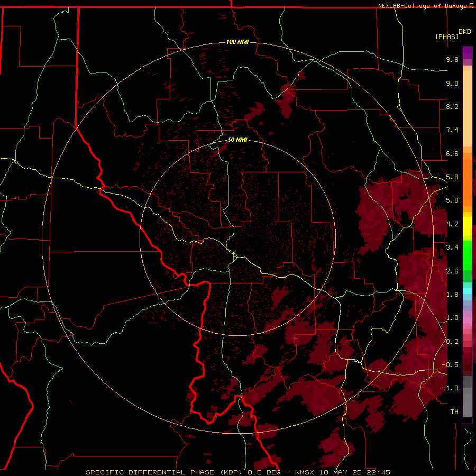Pick the cyan segment of the color bar

coord(467,291)
